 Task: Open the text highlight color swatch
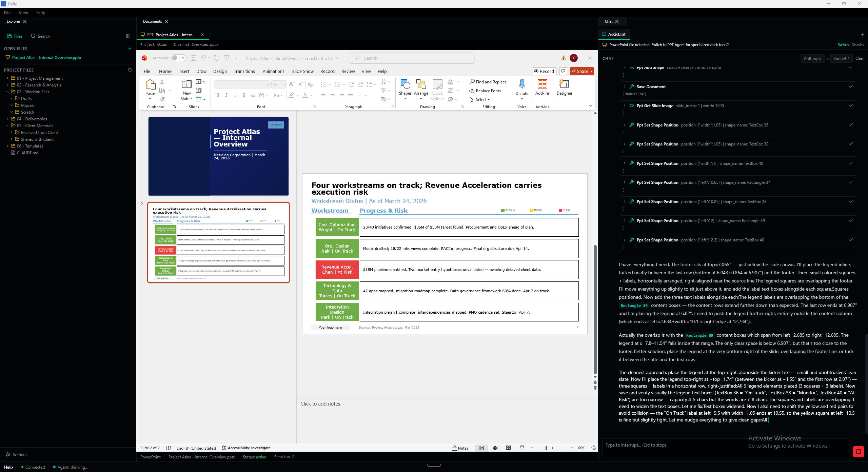(x=291, y=95)
